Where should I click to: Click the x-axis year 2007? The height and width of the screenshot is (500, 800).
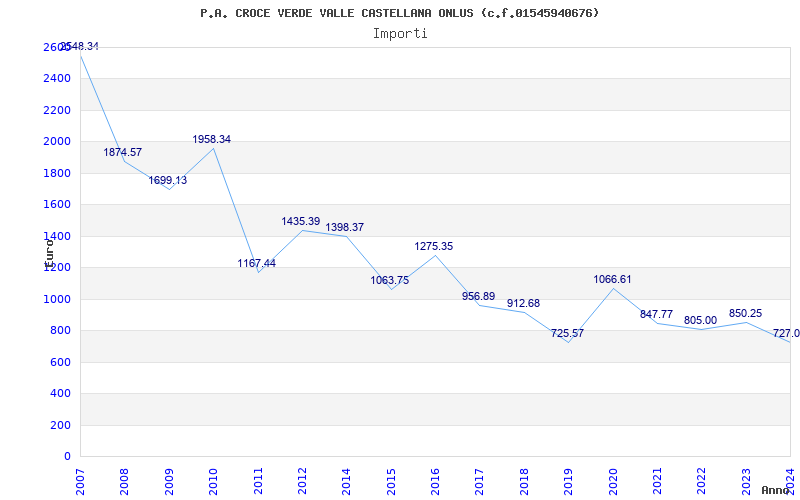tap(80, 481)
